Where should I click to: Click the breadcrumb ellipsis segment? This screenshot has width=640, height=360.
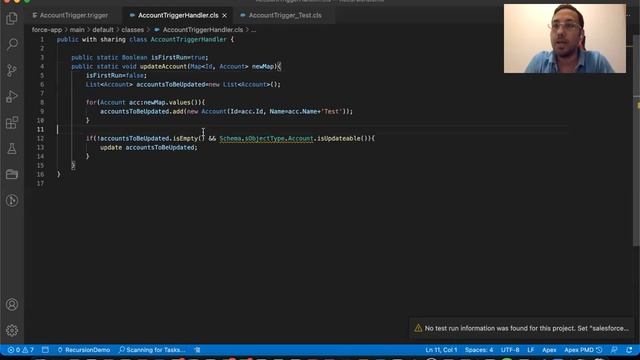(253, 30)
